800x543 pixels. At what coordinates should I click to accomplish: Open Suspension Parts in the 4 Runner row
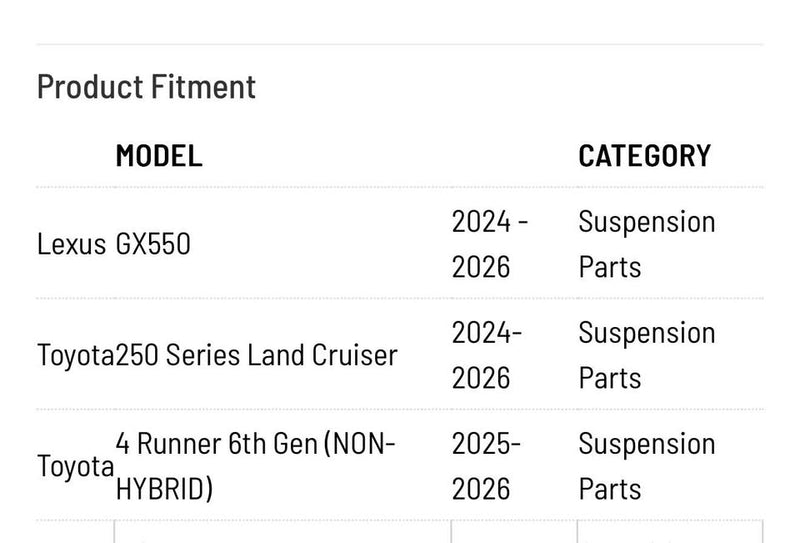tap(646, 466)
